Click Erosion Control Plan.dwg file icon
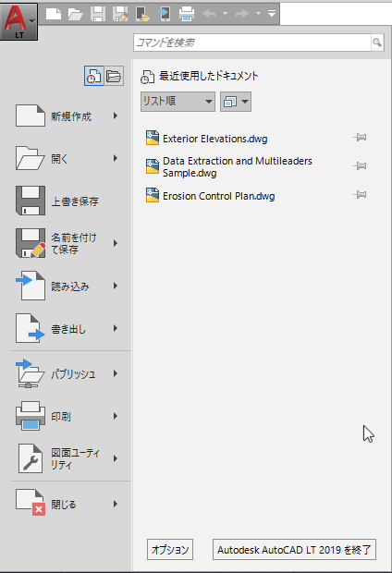The height and width of the screenshot is (573, 392). (153, 195)
